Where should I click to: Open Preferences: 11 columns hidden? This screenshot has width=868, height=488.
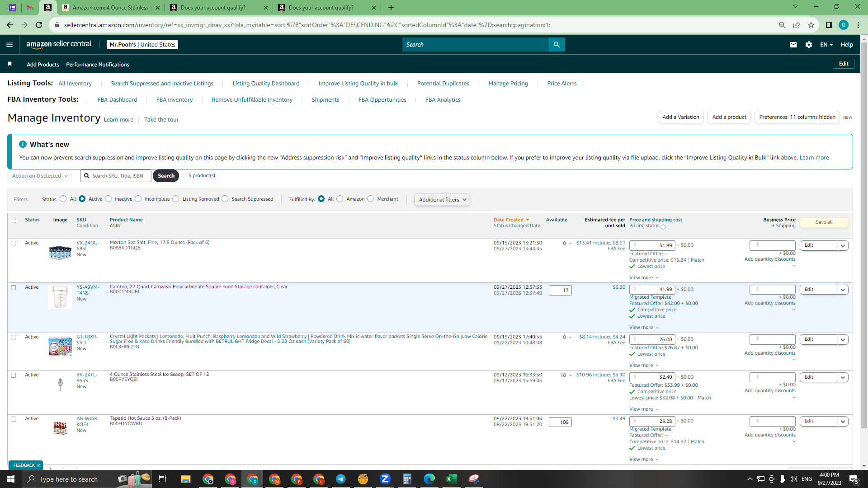(x=797, y=117)
